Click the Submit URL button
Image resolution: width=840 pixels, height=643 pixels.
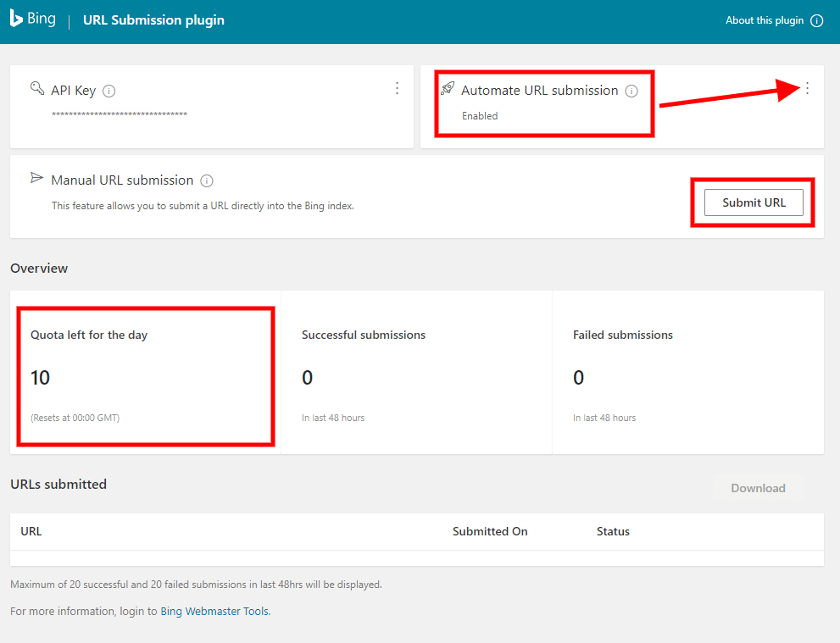click(754, 202)
